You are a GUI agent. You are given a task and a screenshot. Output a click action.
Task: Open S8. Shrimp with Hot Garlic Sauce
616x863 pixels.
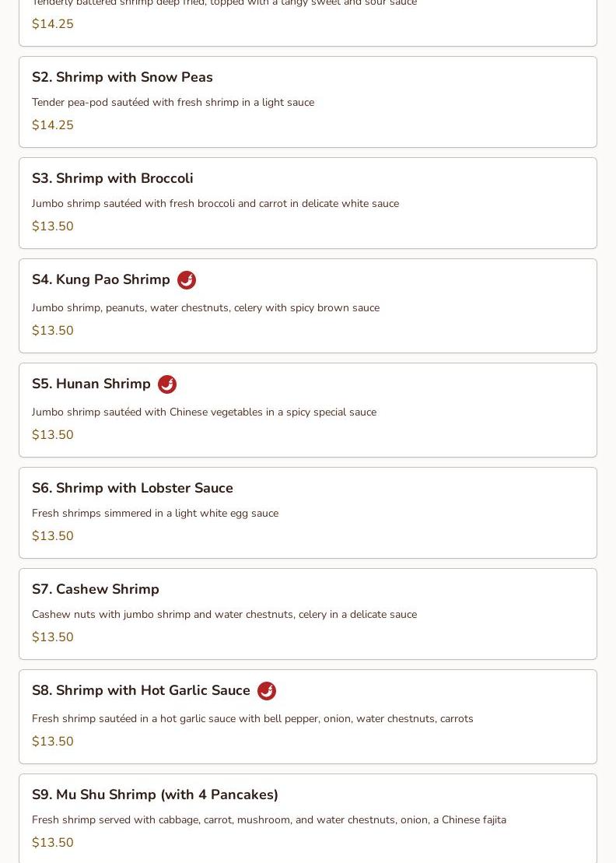141,690
